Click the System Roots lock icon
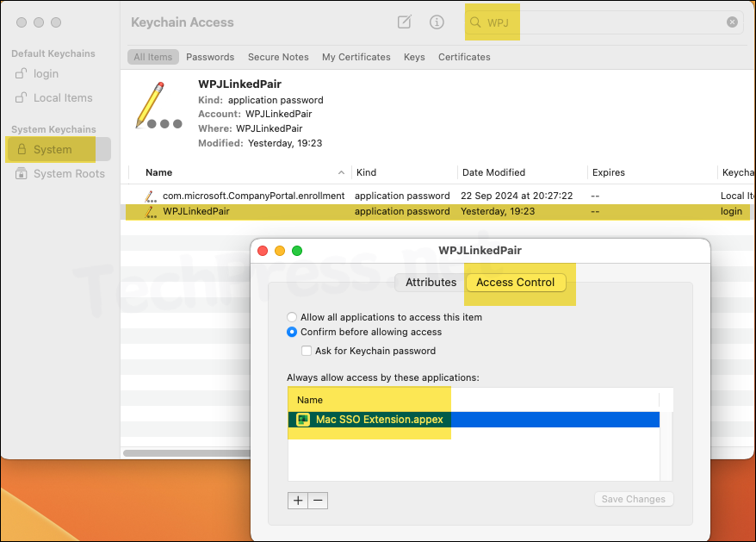This screenshot has width=756, height=542. coord(22,173)
